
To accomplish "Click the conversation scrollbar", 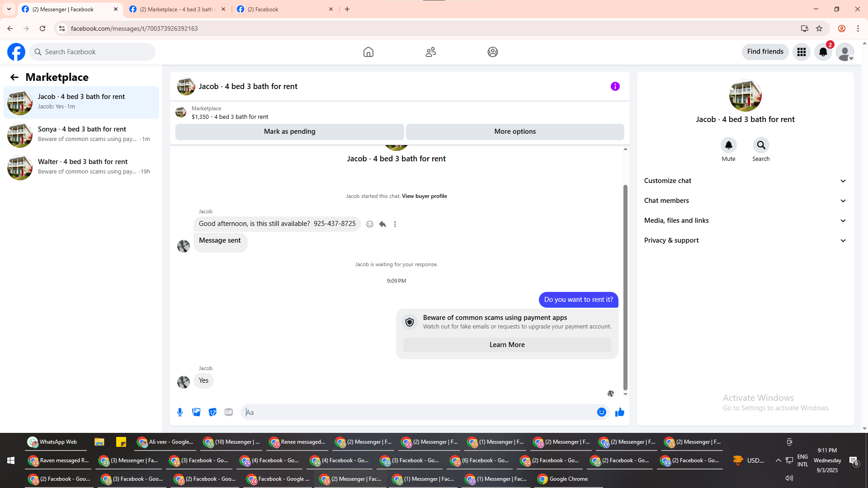I will [625, 287].
